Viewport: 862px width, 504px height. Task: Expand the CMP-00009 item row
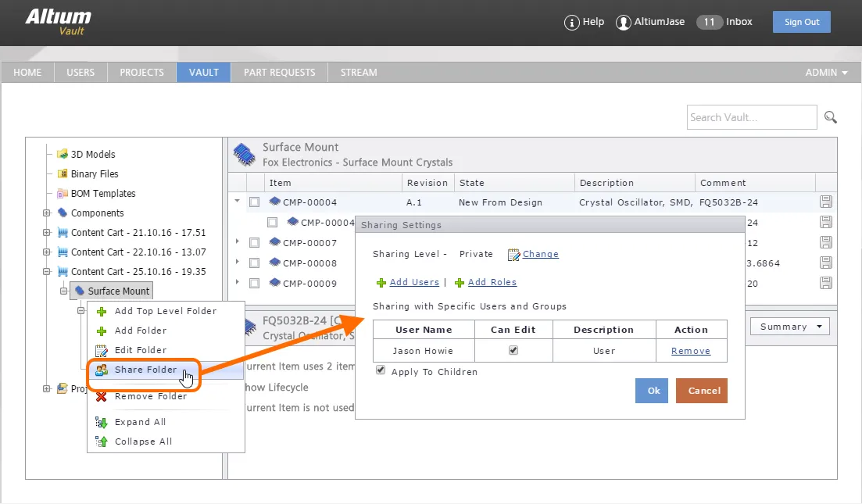(237, 283)
